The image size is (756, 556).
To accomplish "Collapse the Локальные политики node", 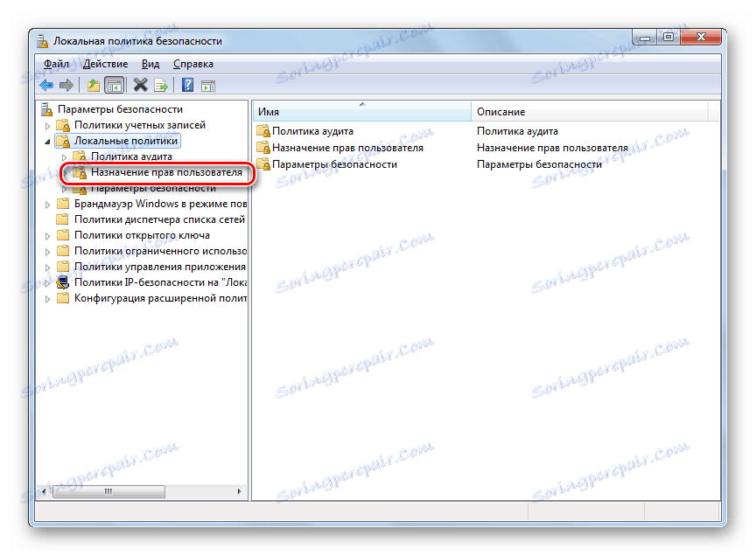I will tap(47, 142).
